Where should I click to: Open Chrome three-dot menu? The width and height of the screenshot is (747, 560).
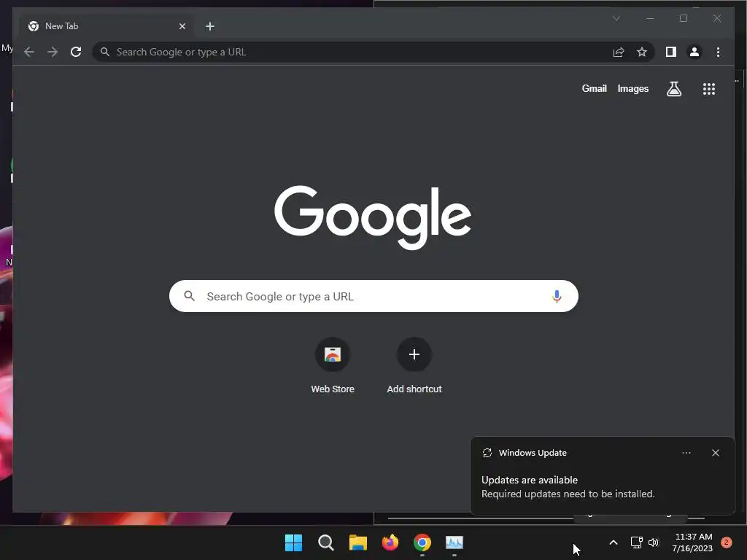point(718,52)
